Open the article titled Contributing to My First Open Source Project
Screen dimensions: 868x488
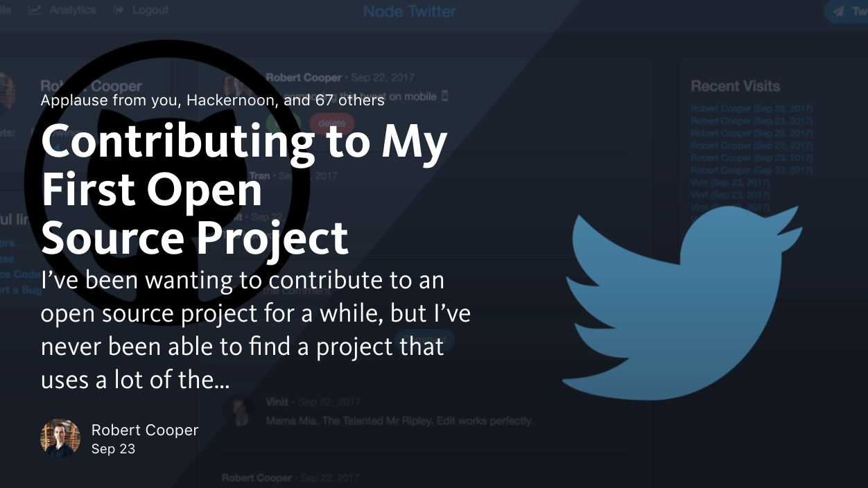point(244,189)
